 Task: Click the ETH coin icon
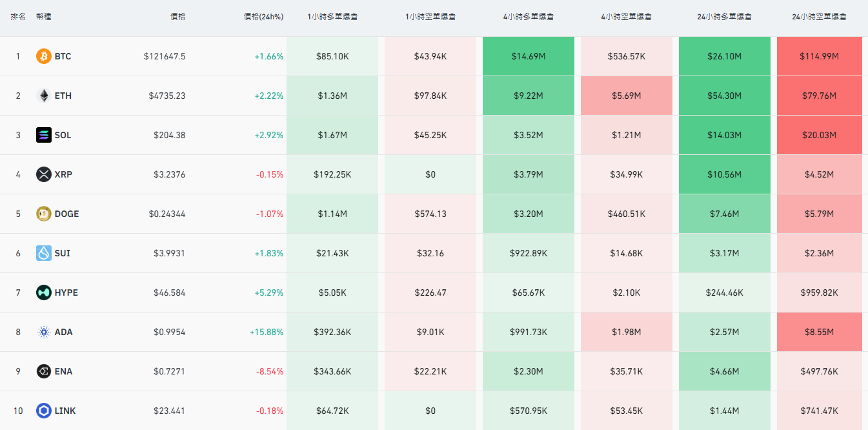[x=44, y=96]
